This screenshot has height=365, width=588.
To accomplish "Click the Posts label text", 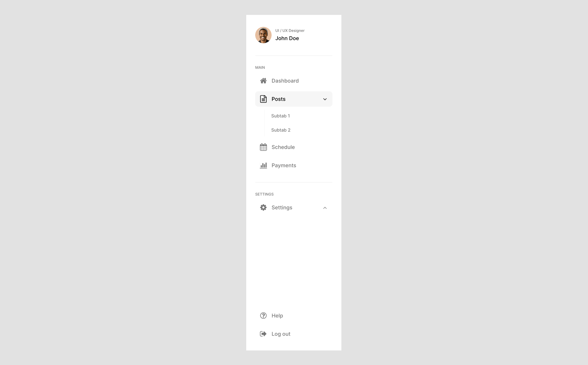I will pyautogui.click(x=278, y=99).
